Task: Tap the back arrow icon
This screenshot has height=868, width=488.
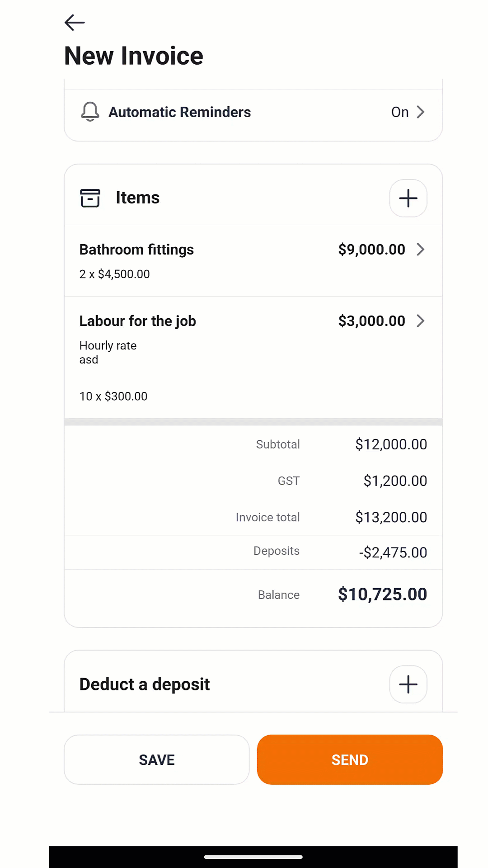Action: point(75,22)
